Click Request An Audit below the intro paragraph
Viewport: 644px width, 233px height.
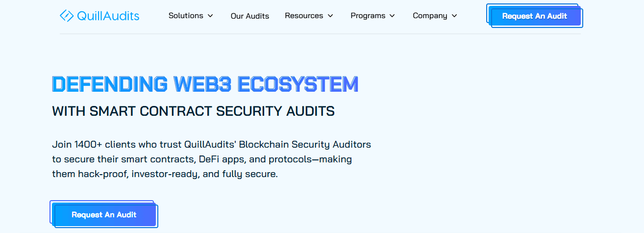coord(104,215)
